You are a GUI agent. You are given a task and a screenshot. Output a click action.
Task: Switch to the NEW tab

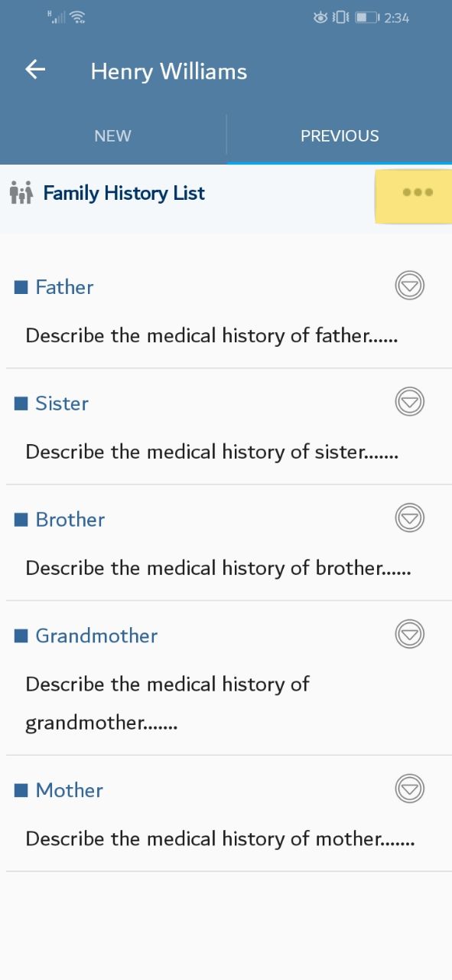click(x=113, y=136)
